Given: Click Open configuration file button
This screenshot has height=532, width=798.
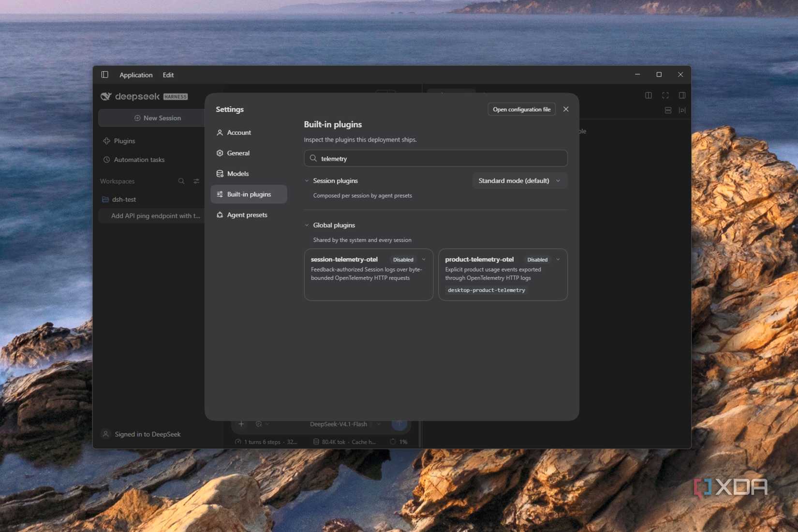Looking at the screenshot, I should [521, 109].
